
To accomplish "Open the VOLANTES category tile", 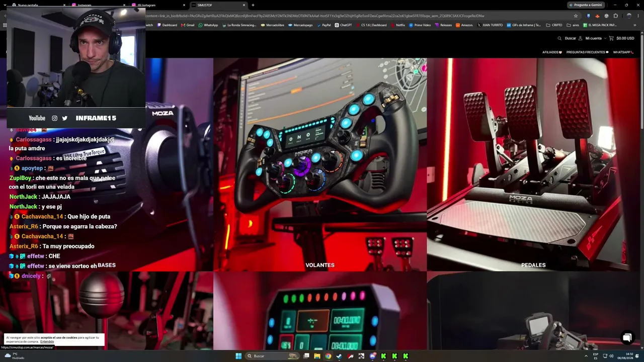I will pos(320,164).
